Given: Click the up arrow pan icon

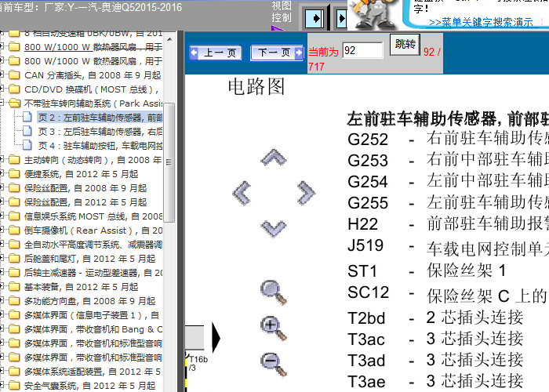Looking at the screenshot, I should pos(274,157).
